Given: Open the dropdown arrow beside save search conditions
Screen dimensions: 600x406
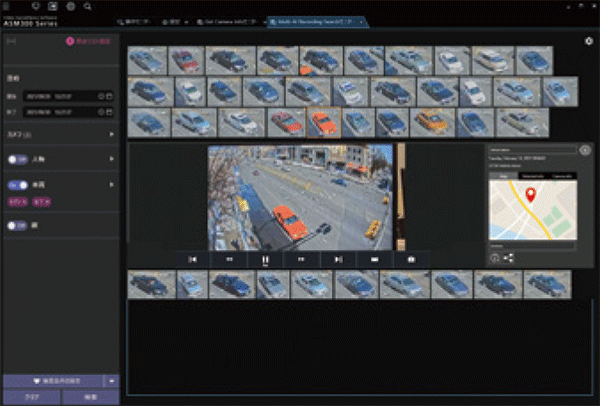Looking at the screenshot, I should click(x=111, y=381).
